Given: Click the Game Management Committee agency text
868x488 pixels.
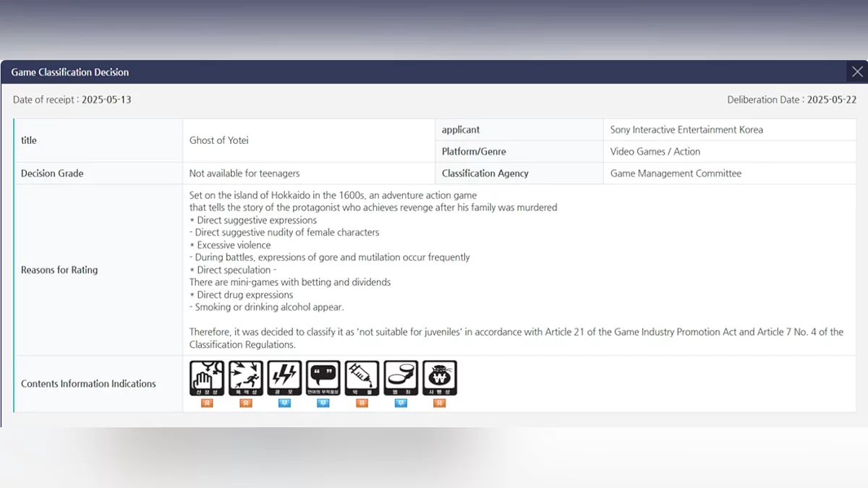Looking at the screenshot, I should (676, 174).
